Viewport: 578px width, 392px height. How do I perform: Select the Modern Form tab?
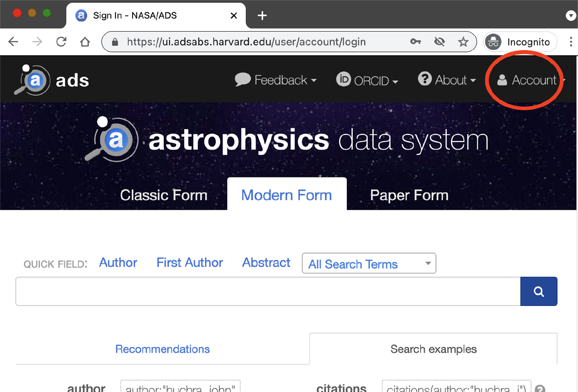click(x=287, y=195)
